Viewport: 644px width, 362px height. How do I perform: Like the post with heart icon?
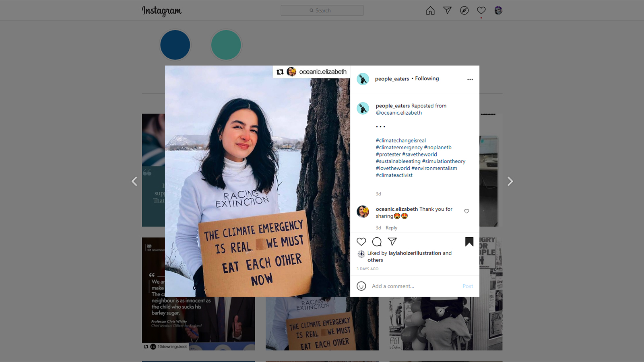(x=361, y=242)
